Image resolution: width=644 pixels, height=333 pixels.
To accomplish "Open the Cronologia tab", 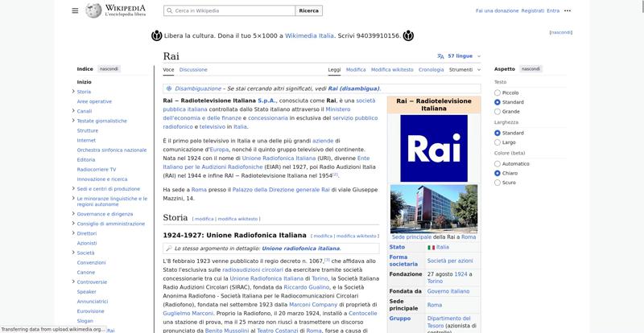I will [431, 70].
